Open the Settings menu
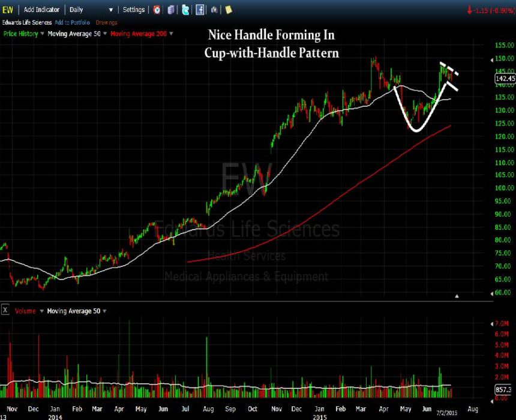Viewport: 516px width, 420px height. point(134,10)
